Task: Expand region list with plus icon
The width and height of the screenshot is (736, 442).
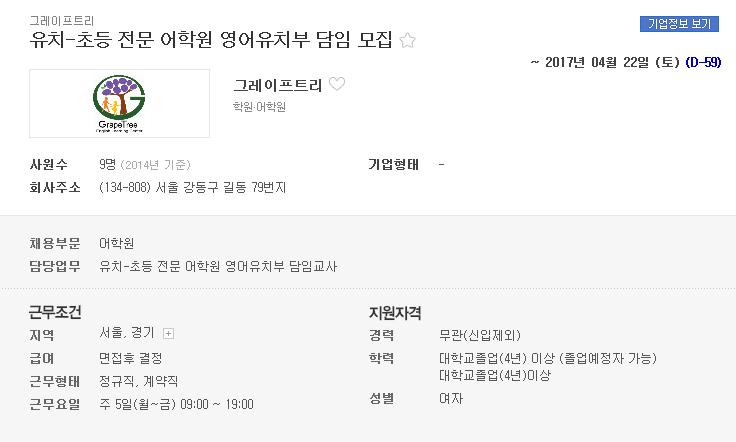Action: click(x=168, y=334)
